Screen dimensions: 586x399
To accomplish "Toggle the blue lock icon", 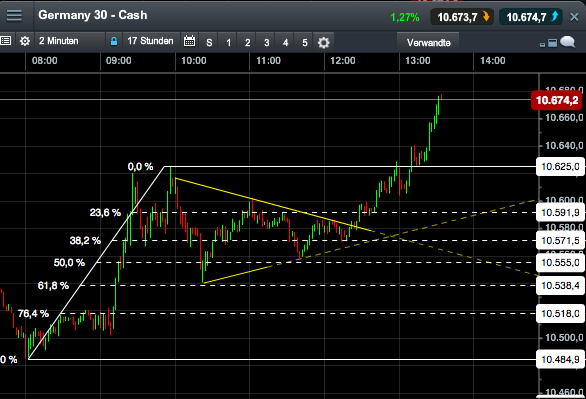I will [114, 41].
